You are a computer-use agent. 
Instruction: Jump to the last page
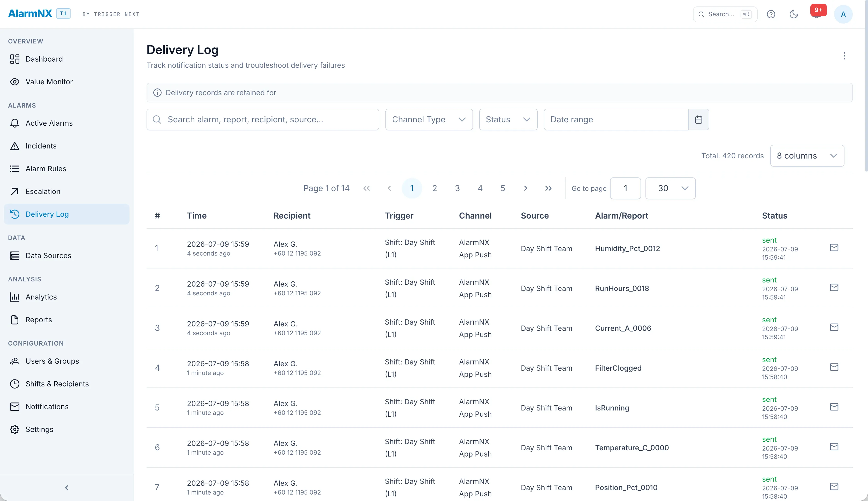548,188
